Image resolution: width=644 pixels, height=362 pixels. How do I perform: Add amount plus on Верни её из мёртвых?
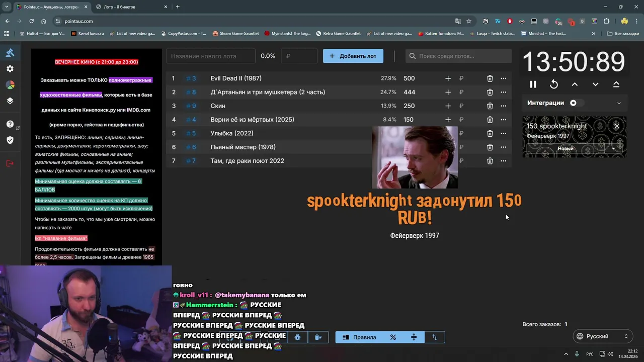[448, 120]
